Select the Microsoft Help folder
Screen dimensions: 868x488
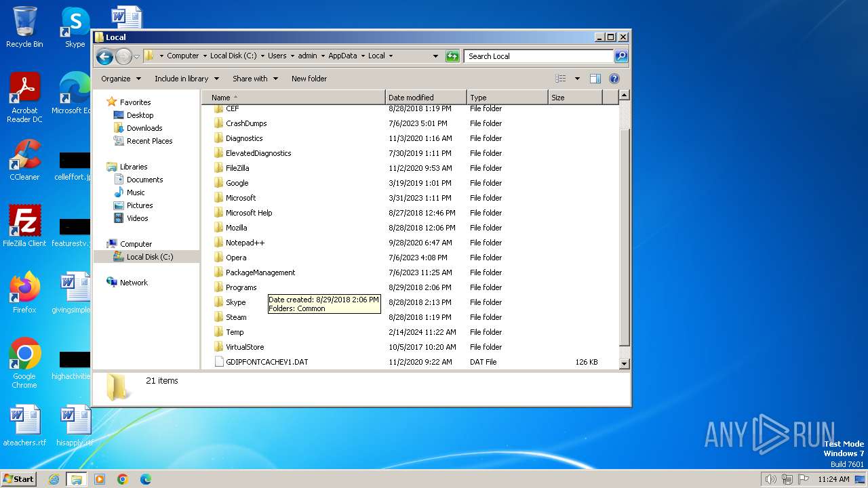249,213
